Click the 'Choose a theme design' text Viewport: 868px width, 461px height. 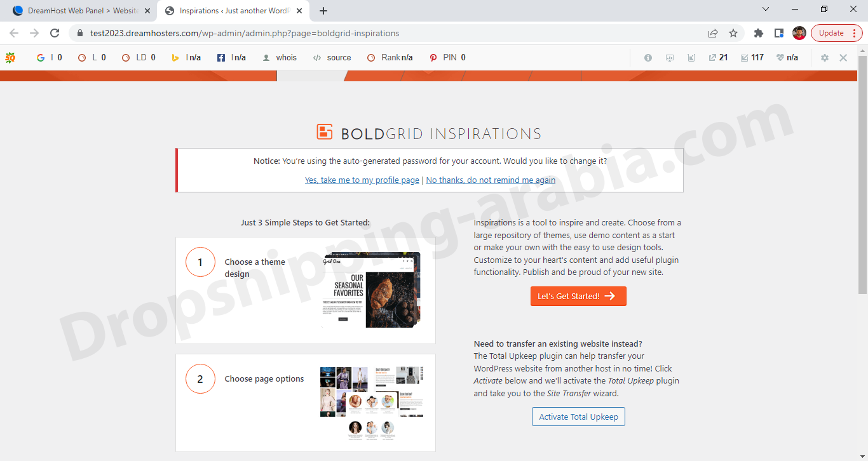click(255, 268)
